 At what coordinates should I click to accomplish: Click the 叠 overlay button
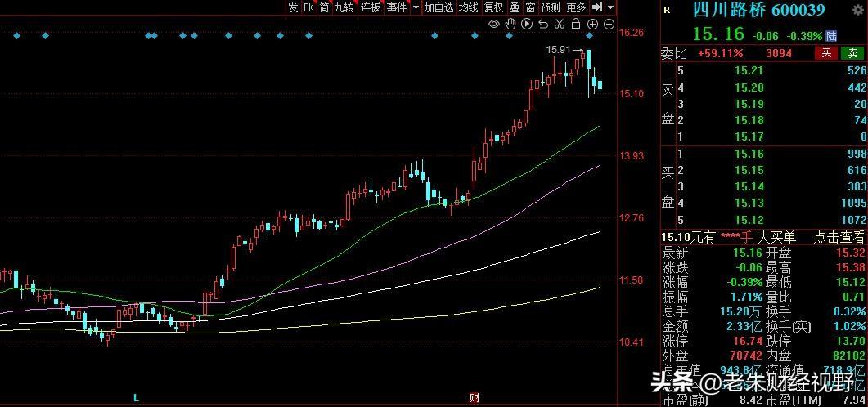tap(515, 7)
